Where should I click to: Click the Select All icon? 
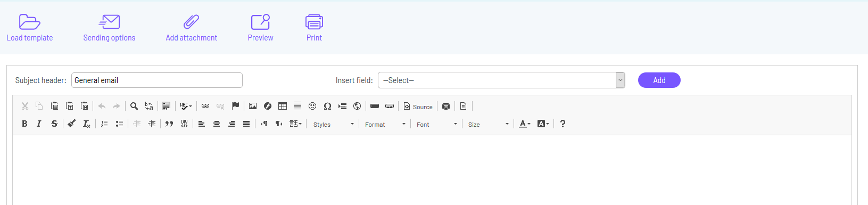tap(166, 106)
